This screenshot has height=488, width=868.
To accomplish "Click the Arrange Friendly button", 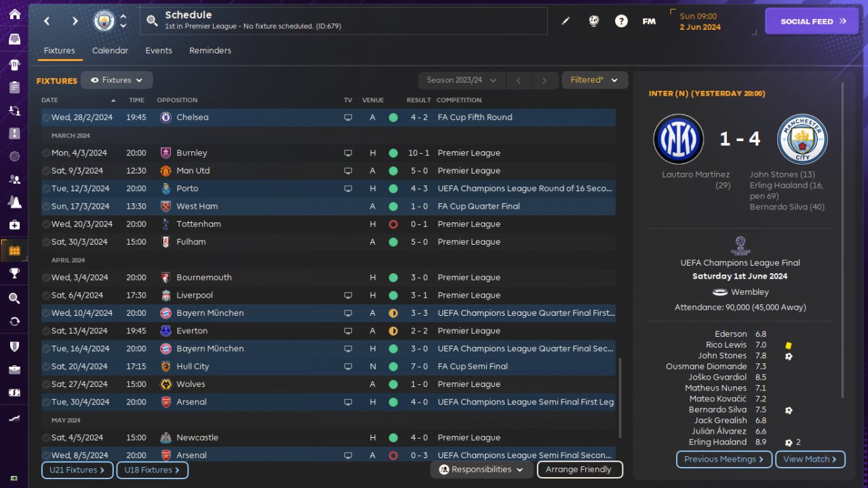I will click(580, 470).
